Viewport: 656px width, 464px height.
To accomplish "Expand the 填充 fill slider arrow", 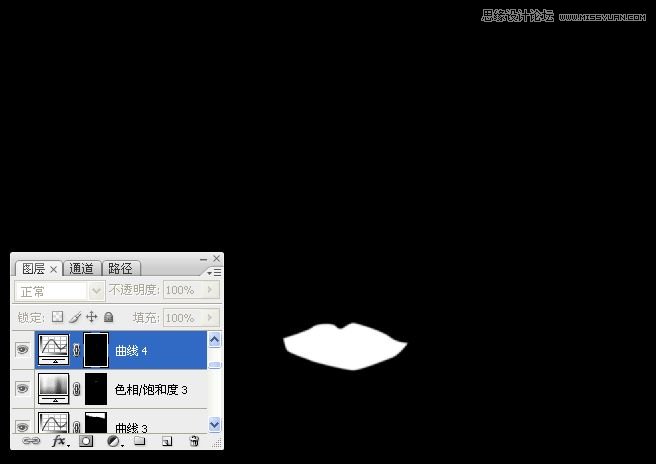I will click(x=209, y=317).
